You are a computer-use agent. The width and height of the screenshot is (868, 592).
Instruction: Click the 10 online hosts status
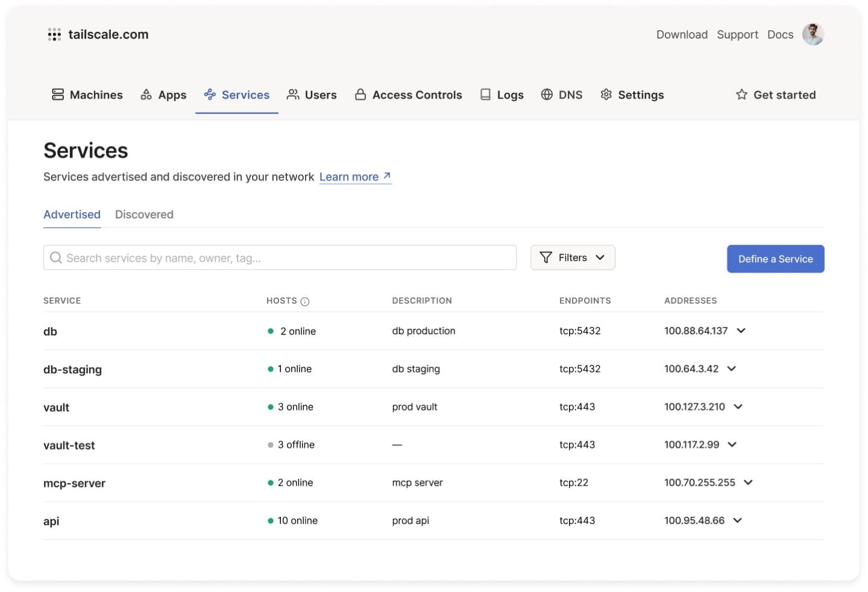292,520
